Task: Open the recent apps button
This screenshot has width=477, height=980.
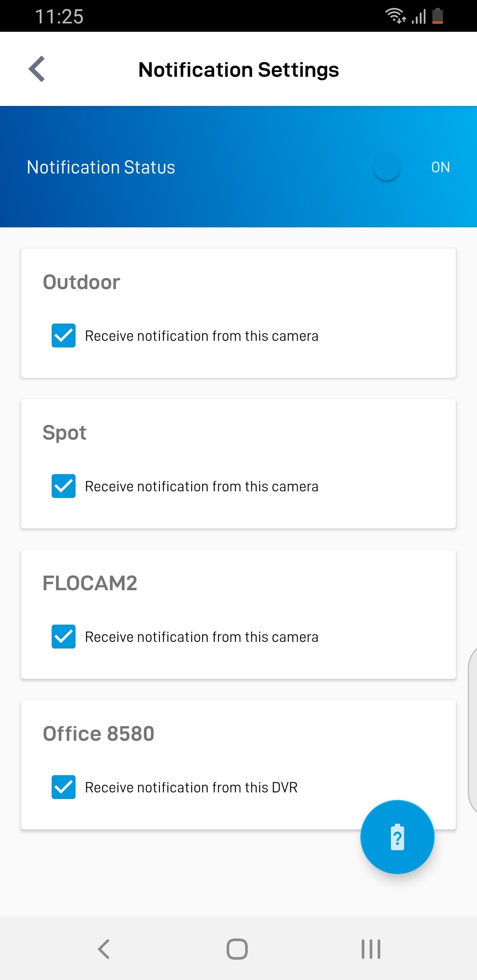Action: click(371, 949)
